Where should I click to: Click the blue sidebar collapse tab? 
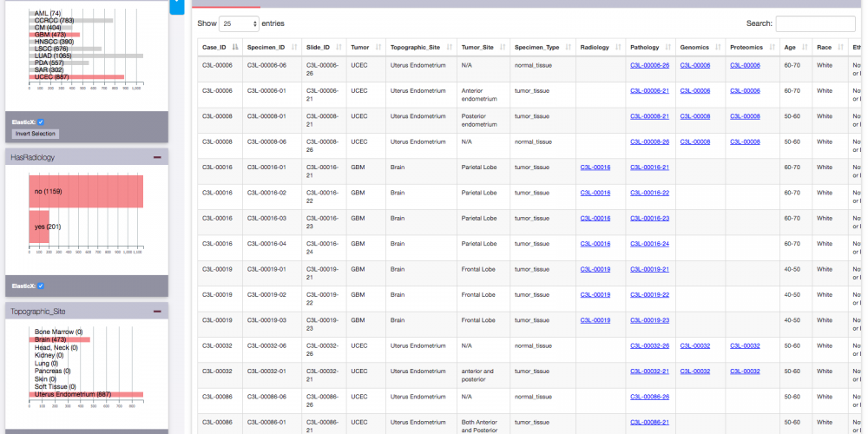[x=176, y=7]
